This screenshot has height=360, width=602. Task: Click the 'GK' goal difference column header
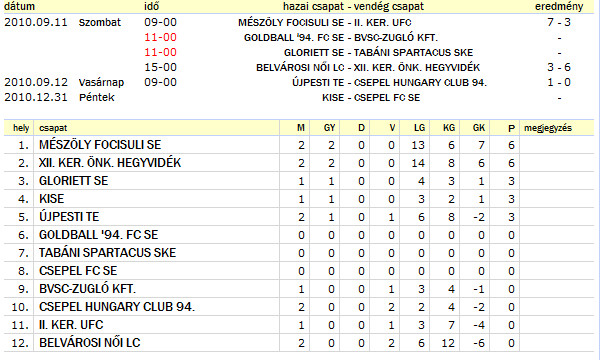coord(479,128)
